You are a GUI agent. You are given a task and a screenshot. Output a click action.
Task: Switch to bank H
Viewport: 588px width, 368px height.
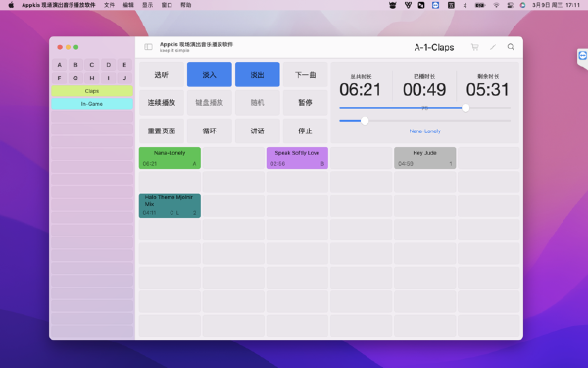click(92, 79)
